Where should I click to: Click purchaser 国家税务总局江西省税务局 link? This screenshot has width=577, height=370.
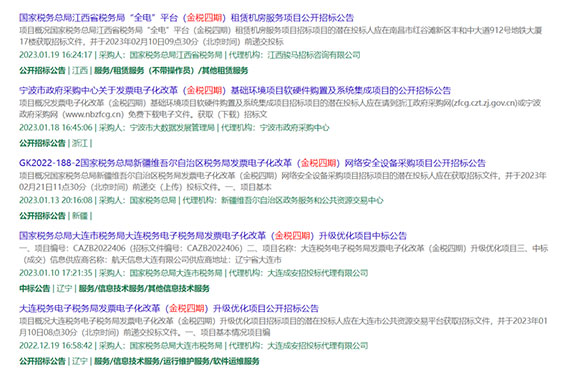176,55
